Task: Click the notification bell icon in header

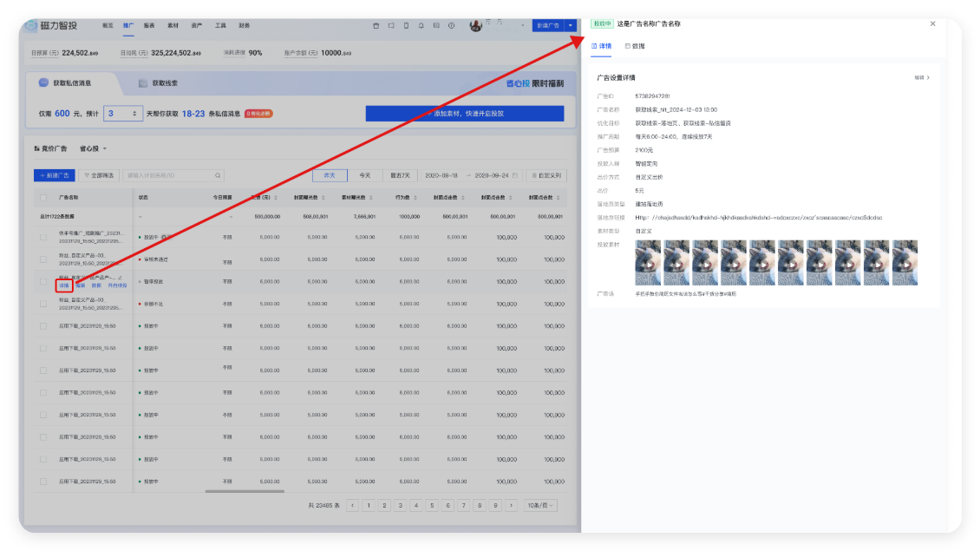Action: (421, 26)
